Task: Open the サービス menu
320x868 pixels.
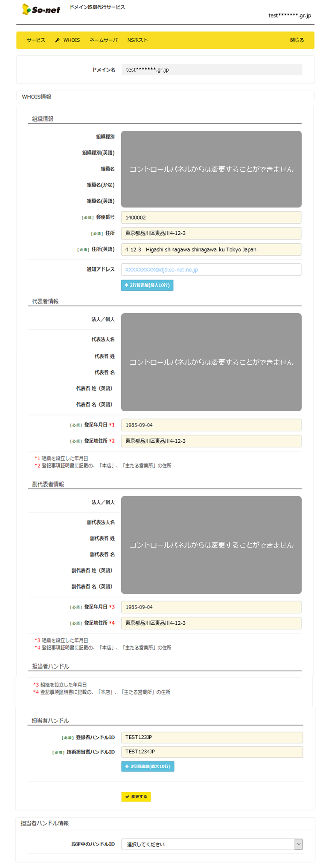Action: tap(36, 40)
